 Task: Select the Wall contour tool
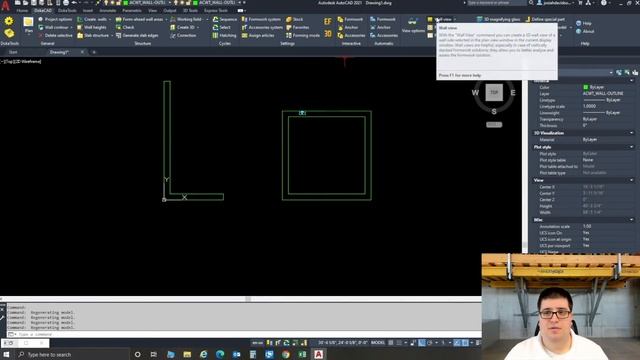point(53,27)
